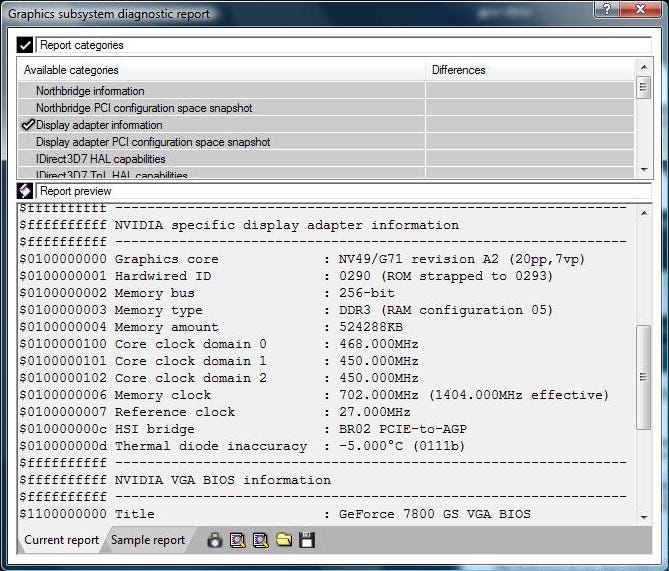Click the Graphics core NV49/G71 line
Screen dimensions: 669x571
point(302,259)
